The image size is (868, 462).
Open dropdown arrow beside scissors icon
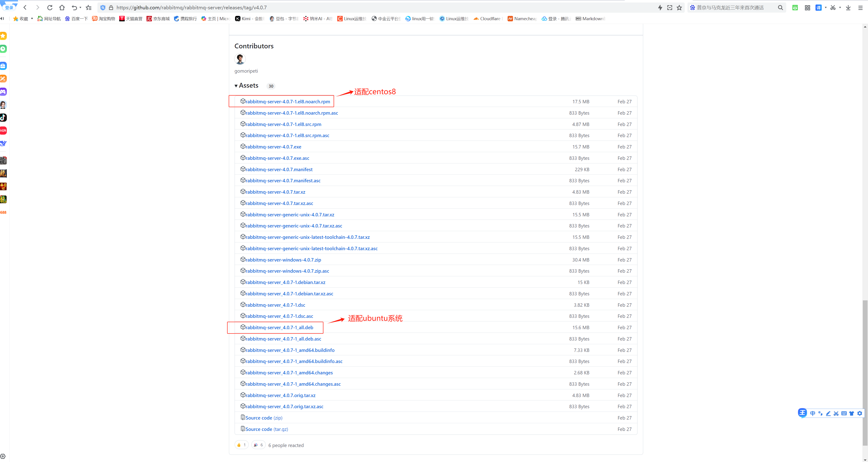click(840, 7)
